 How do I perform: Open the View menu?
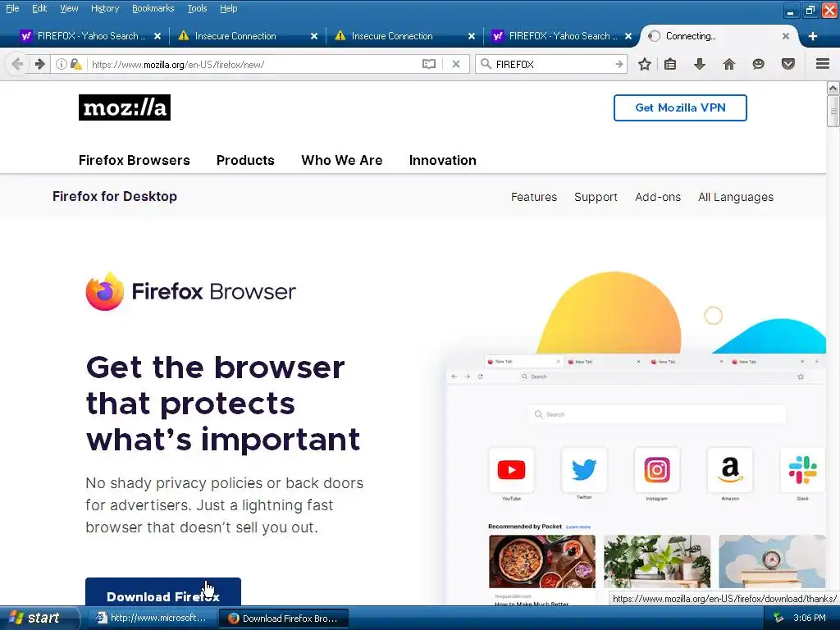(x=69, y=8)
